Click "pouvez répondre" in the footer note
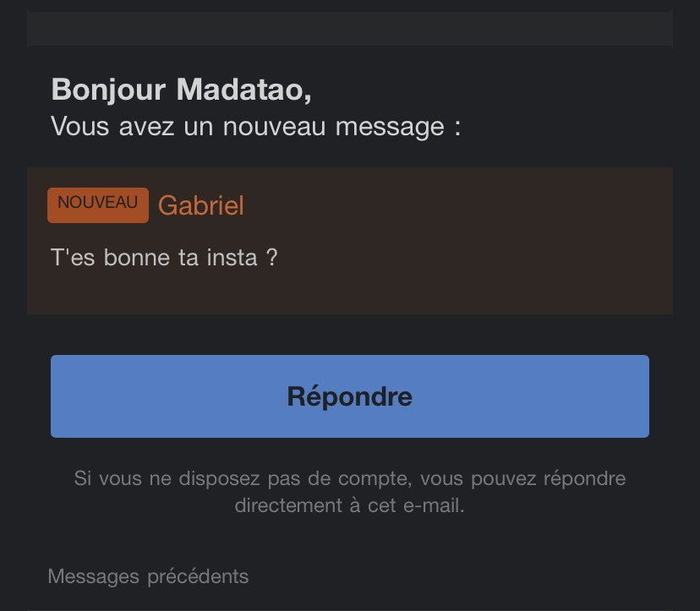This screenshot has width=700, height=611. (548, 478)
